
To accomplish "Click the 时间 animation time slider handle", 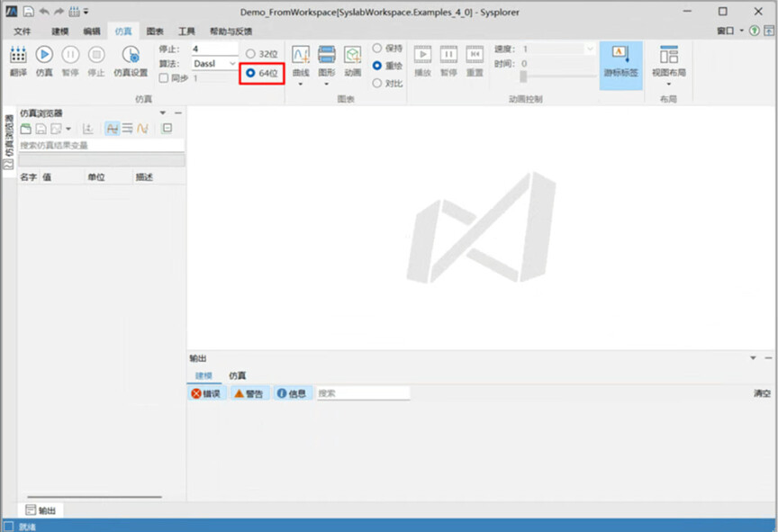I will [523, 76].
